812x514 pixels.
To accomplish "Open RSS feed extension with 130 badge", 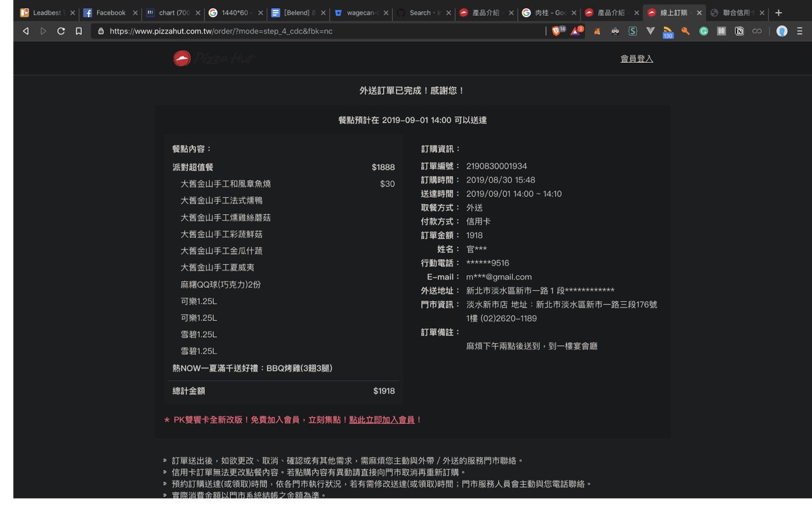I will point(668,31).
